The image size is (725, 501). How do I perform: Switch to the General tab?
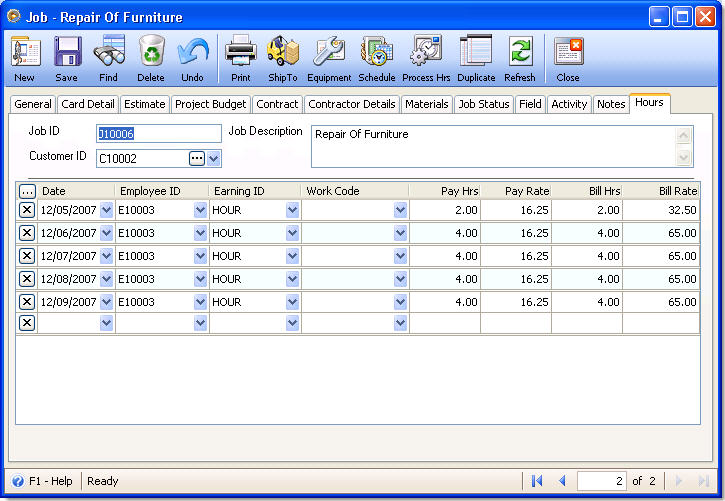click(x=32, y=104)
